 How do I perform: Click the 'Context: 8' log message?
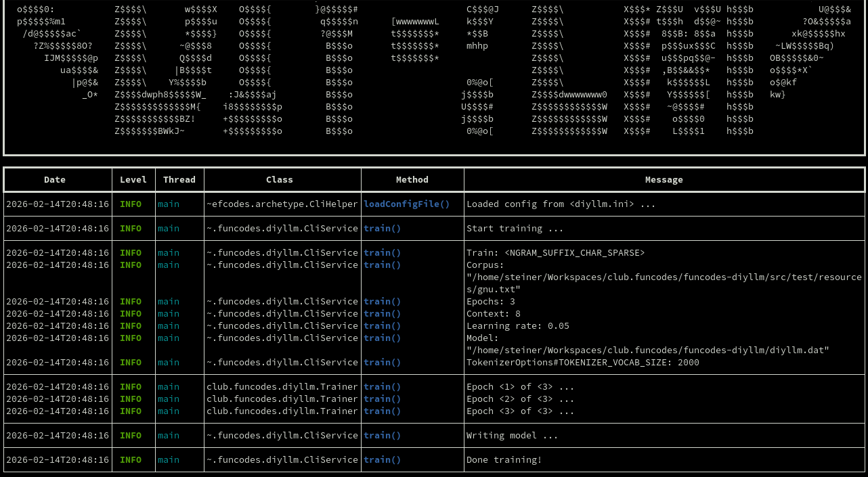click(x=494, y=313)
